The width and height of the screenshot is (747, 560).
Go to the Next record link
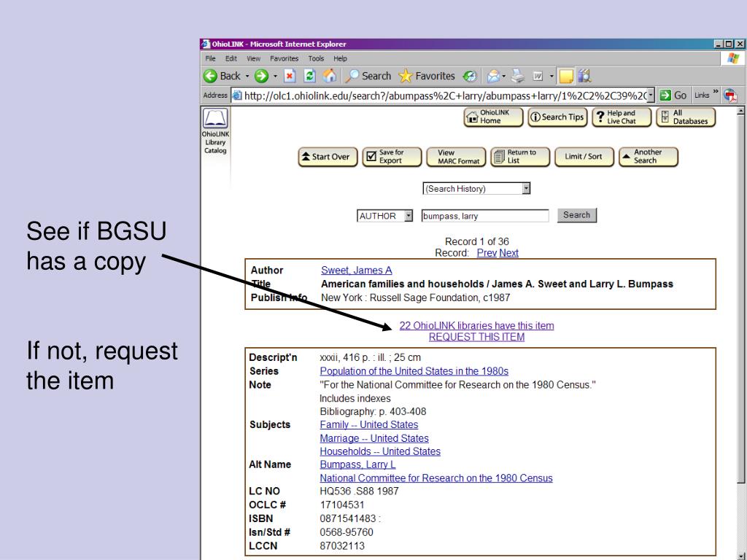pos(508,253)
